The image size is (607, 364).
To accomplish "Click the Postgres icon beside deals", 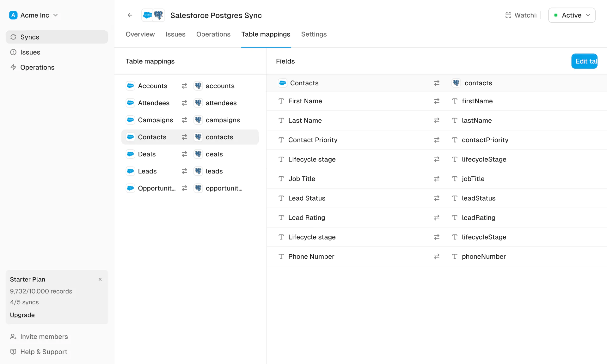I will pos(198,154).
